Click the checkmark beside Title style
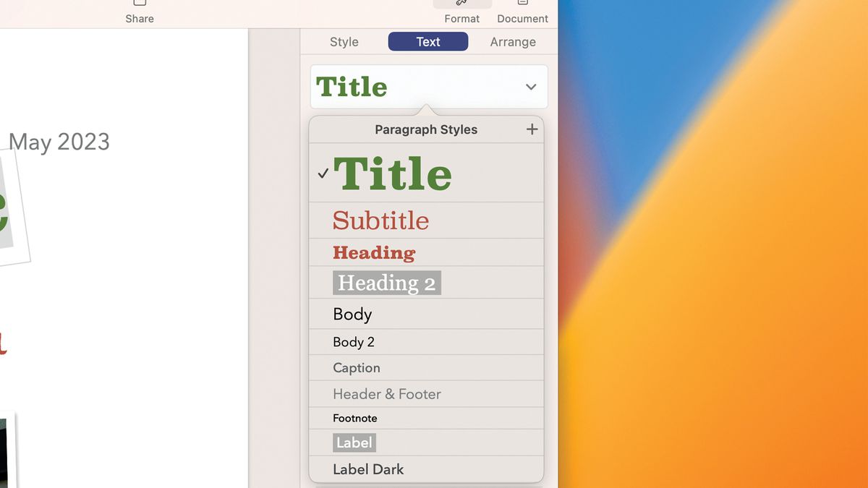 (323, 173)
